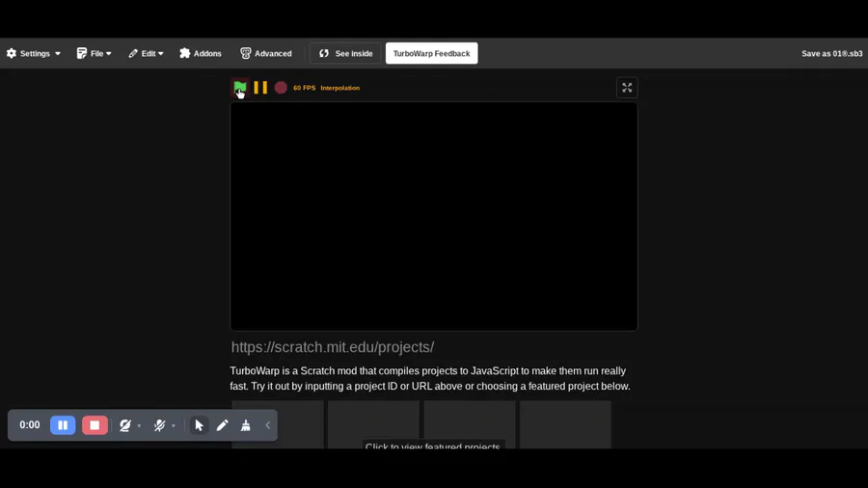Click the 60 FPS indicator
The height and width of the screenshot is (488, 868).
tap(304, 88)
